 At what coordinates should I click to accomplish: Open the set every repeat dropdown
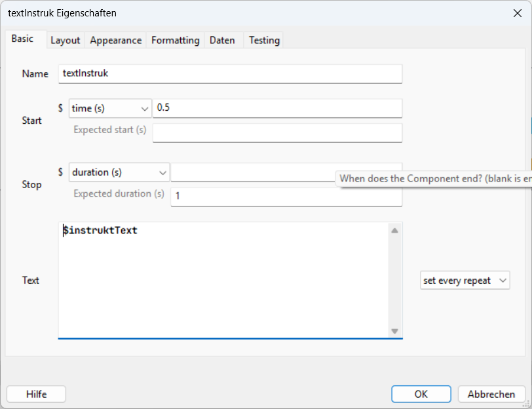coord(465,281)
